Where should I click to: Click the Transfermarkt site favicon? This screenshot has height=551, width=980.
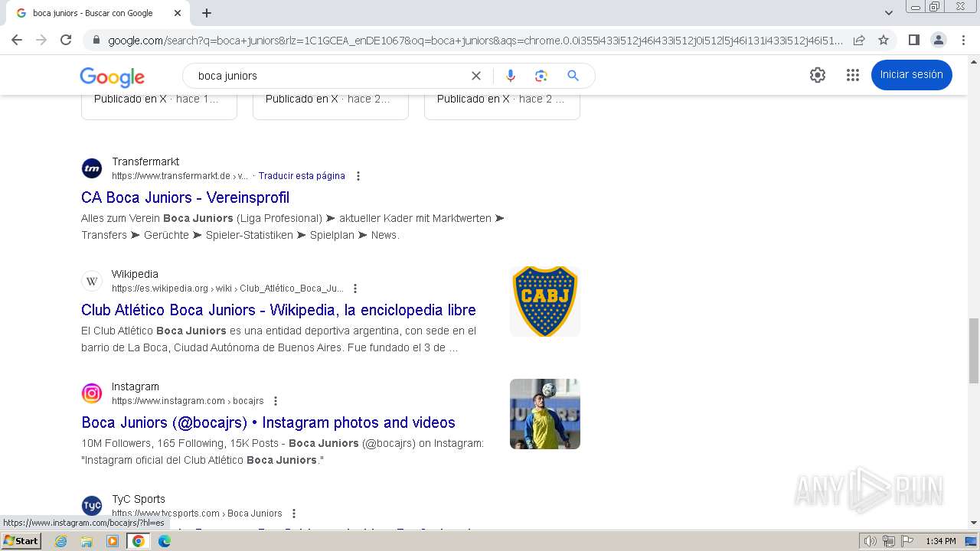92,168
